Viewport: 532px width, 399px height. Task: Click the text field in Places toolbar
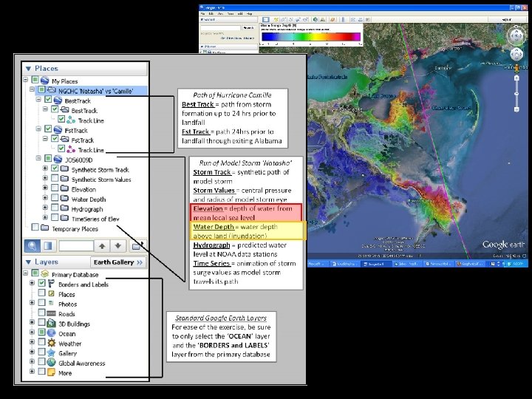(76, 246)
